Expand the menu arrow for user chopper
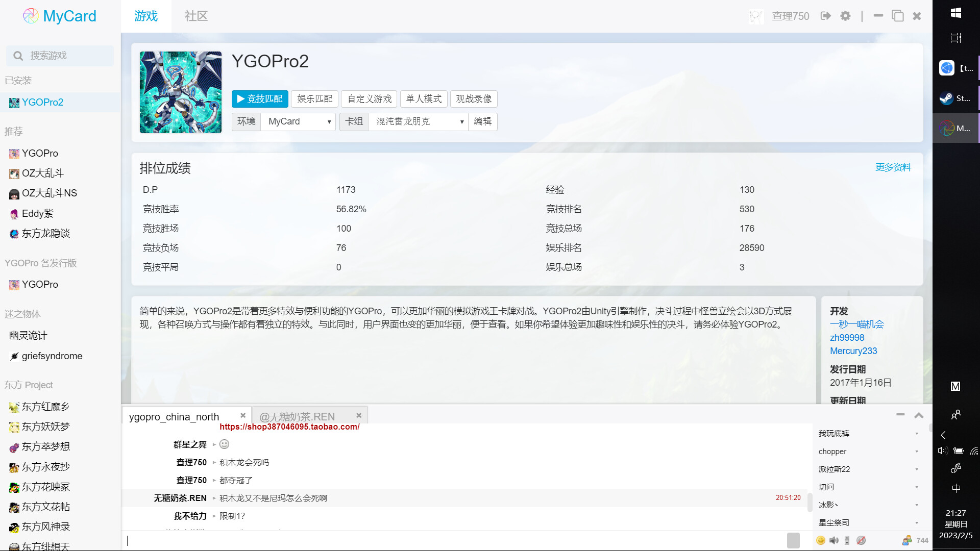 coord(917,452)
